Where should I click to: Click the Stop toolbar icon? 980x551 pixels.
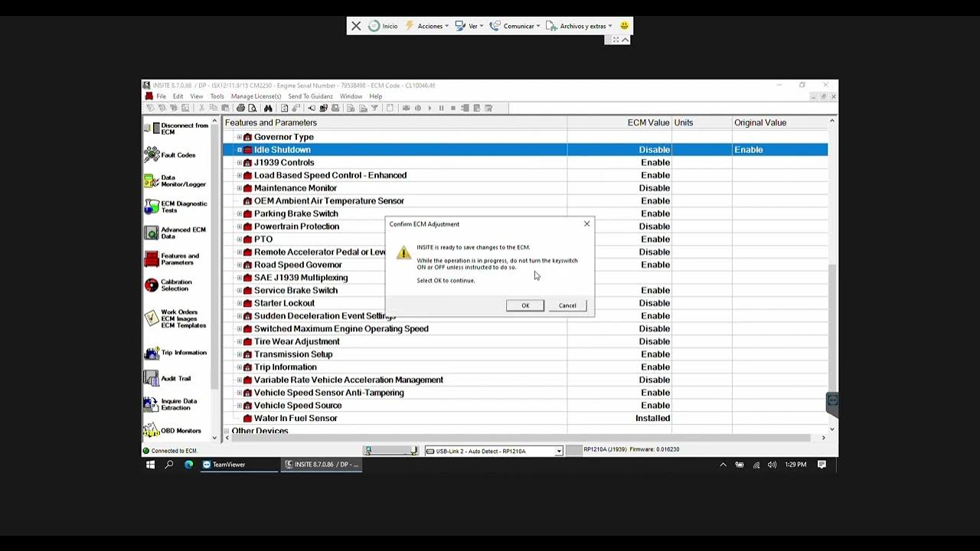click(x=453, y=108)
